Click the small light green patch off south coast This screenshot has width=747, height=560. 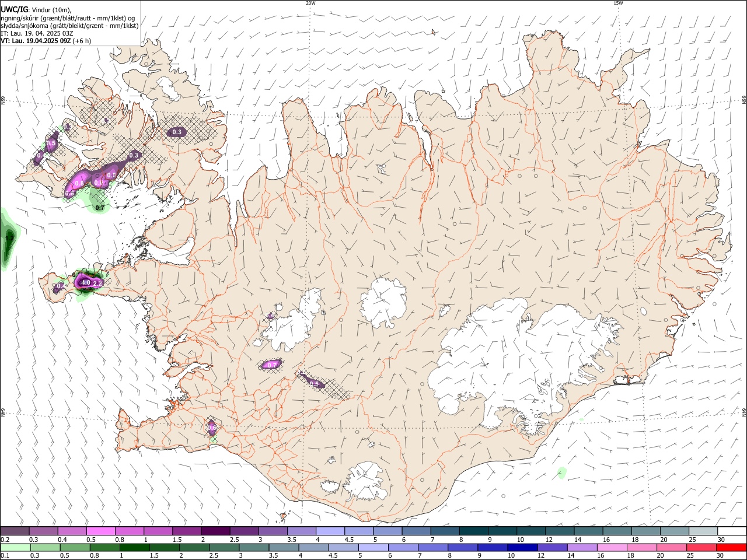[561, 472]
